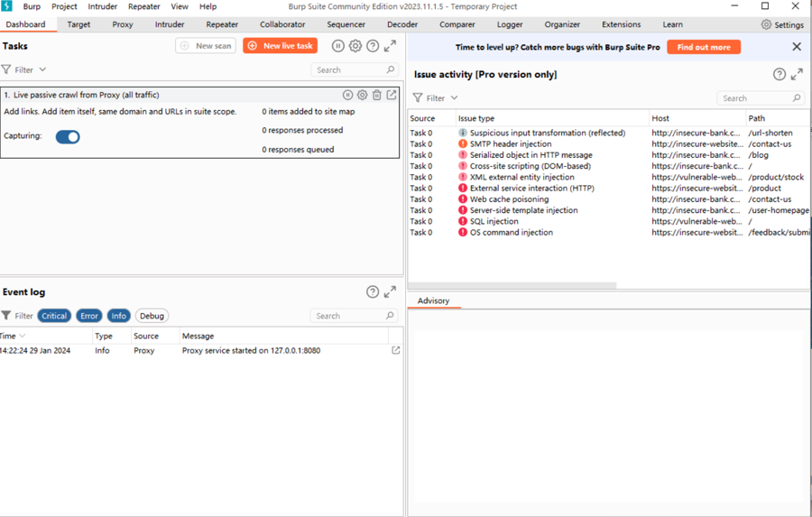Switch to the Collaborator tab
This screenshot has width=812, height=517.
click(282, 24)
